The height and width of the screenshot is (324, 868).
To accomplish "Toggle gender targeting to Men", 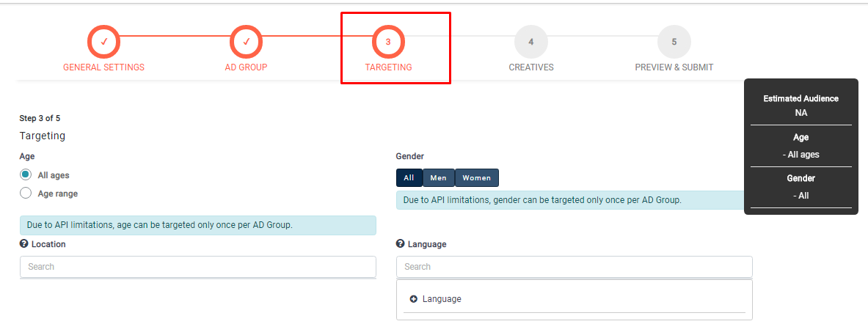I will tap(438, 178).
